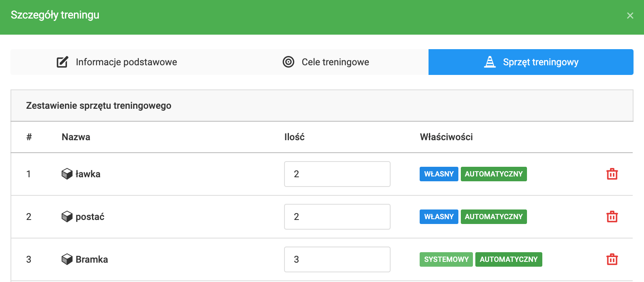
Task: Click the cube icon beside postać
Action: point(67,217)
